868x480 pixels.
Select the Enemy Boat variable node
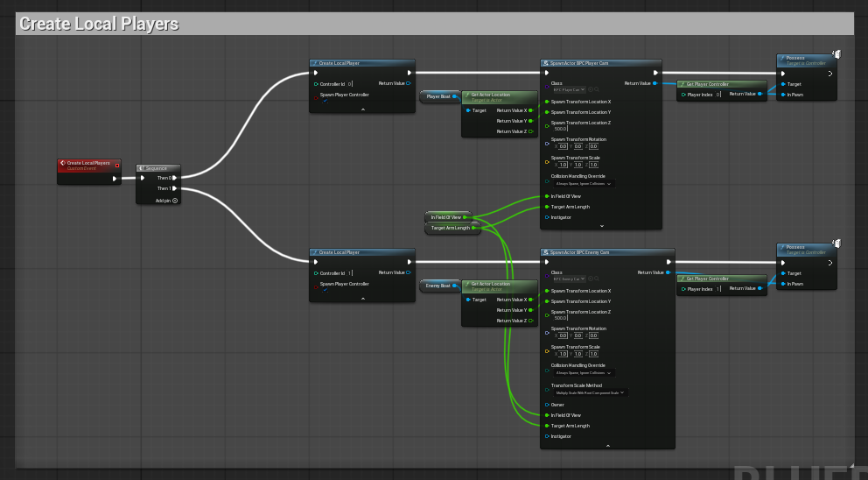(x=438, y=286)
